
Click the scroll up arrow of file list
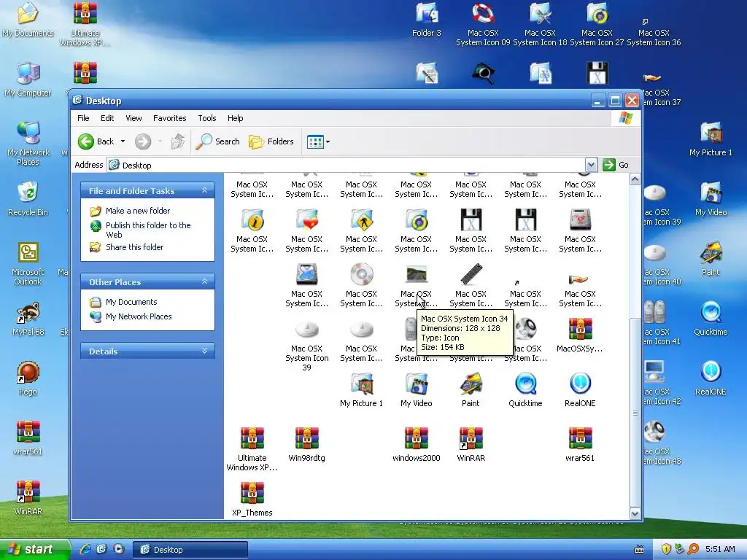coord(635,179)
